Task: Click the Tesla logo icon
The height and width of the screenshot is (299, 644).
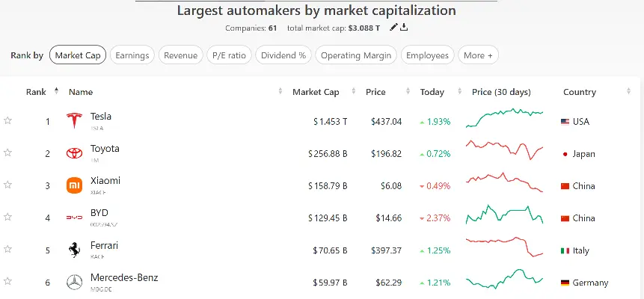Action: pos(73,121)
